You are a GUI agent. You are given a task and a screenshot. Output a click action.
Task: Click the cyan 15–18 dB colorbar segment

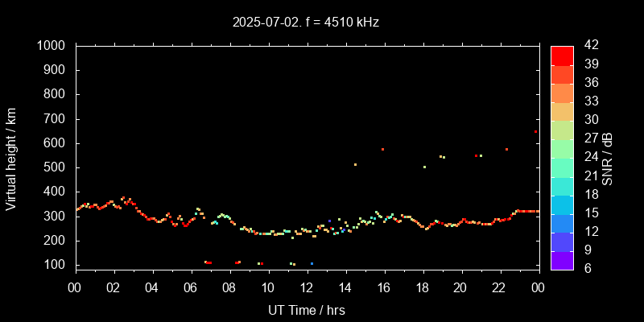point(561,204)
